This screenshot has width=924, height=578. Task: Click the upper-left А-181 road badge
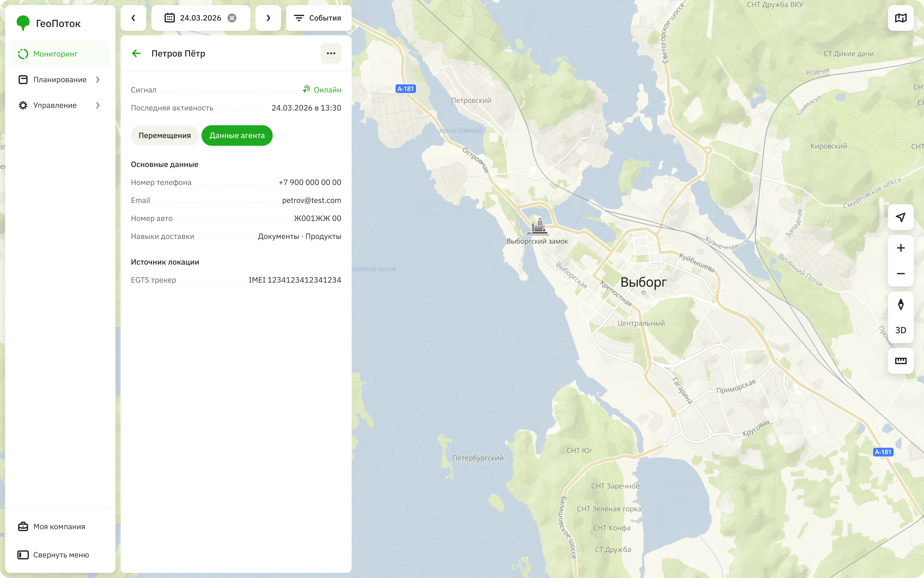pyautogui.click(x=406, y=89)
